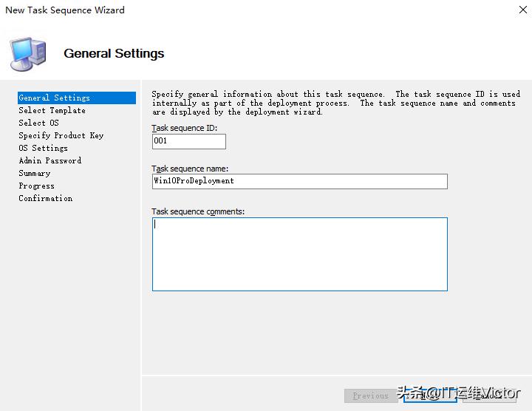Click the General Settings page heading
This screenshot has height=411, width=532.
(x=114, y=53)
